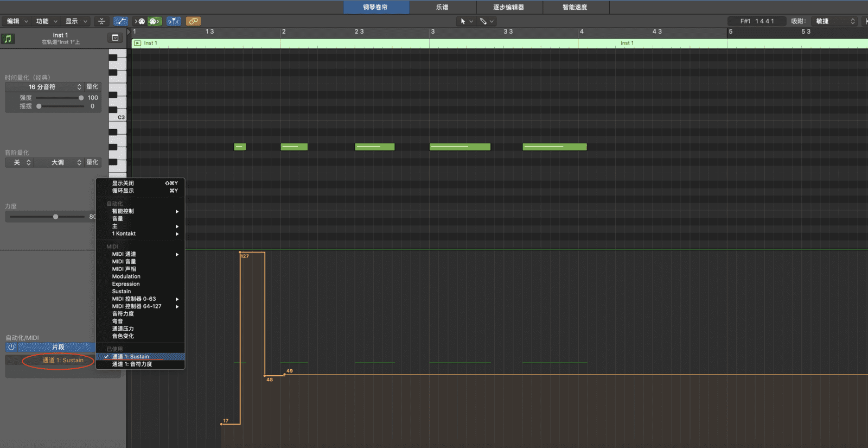Click the 量化 button beside 大调
Image resolution: width=868 pixels, height=448 pixels.
(92, 162)
